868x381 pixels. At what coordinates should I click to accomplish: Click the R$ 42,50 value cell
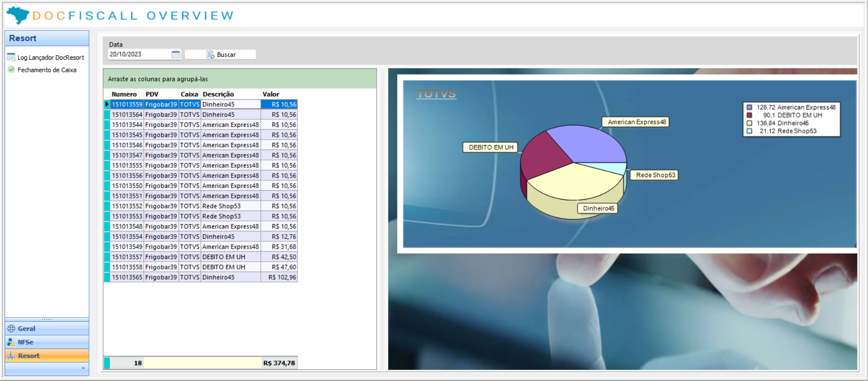click(279, 257)
